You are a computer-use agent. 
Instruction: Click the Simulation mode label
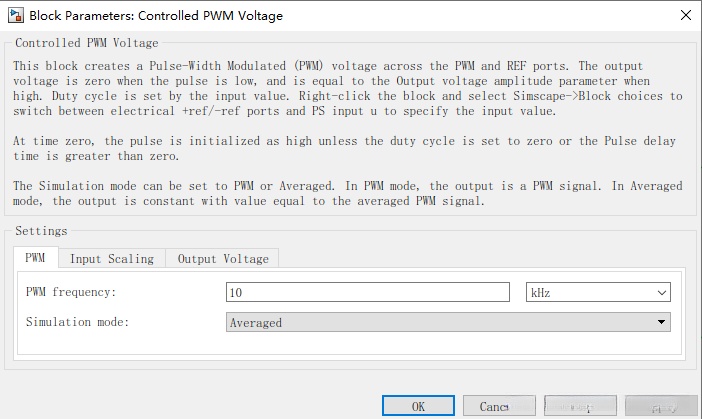pyautogui.click(x=77, y=322)
